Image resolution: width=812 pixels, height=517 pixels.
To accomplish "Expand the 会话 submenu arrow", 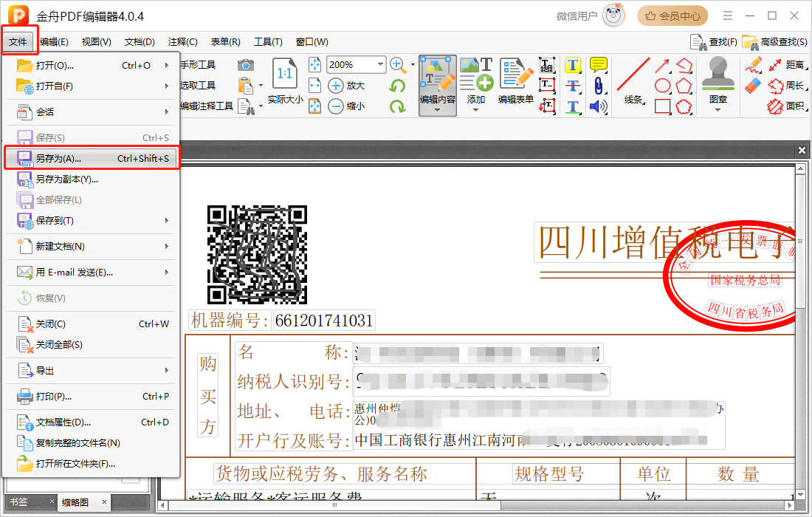I will 167,112.
